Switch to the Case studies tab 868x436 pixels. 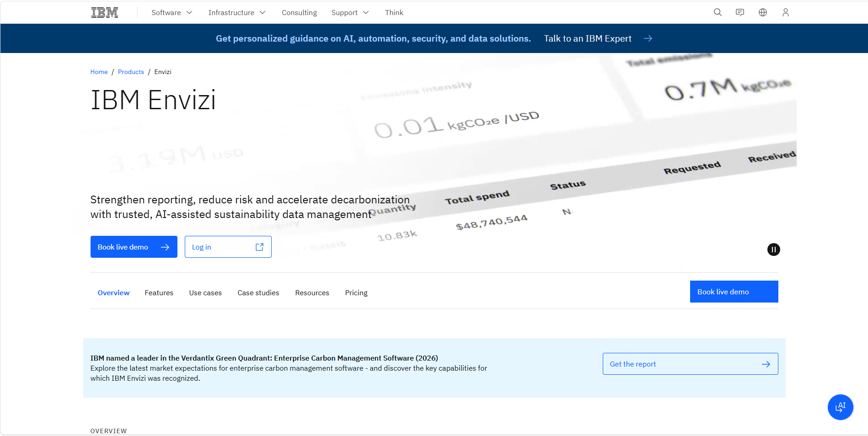pyautogui.click(x=258, y=292)
